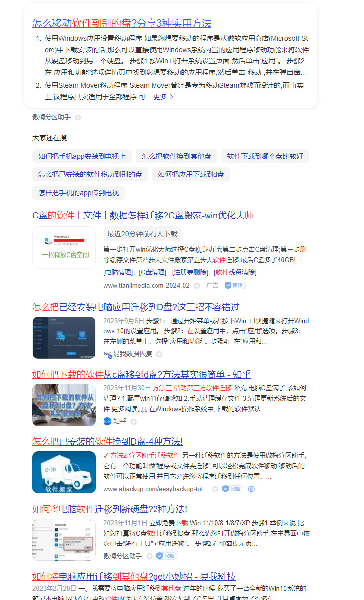Select suggestion 怎样把手机的app传到电视
This screenshot has height=600, width=364.
click(x=78, y=193)
